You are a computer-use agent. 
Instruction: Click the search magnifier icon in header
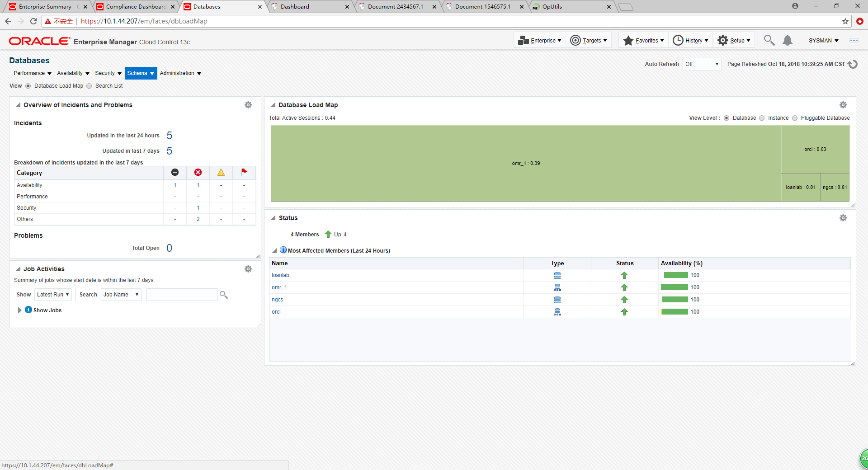pyautogui.click(x=769, y=41)
